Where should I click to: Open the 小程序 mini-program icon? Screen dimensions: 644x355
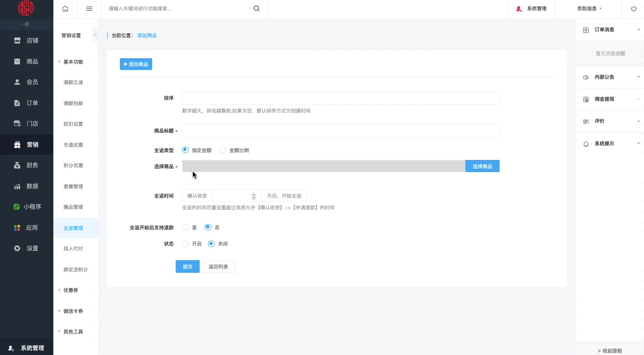pos(17,207)
